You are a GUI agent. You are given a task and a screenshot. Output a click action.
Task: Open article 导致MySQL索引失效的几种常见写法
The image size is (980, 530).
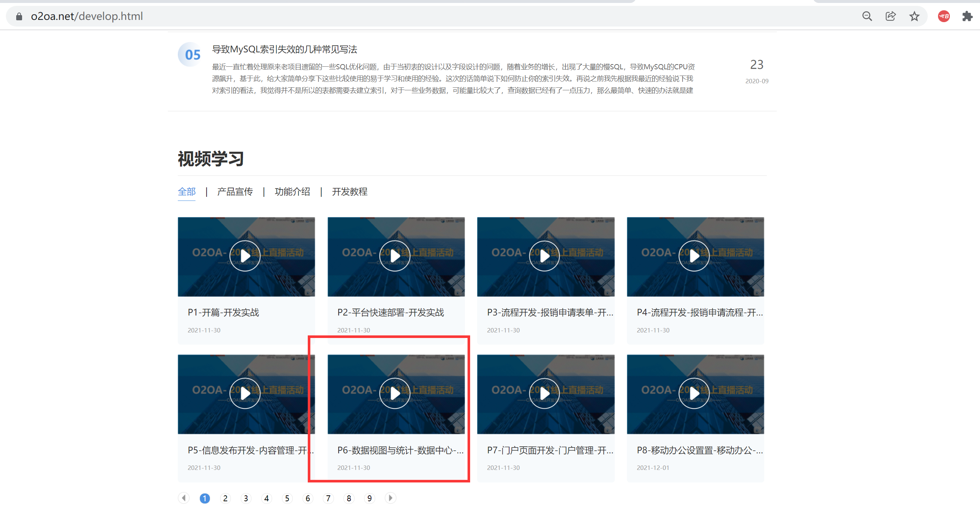click(284, 49)
